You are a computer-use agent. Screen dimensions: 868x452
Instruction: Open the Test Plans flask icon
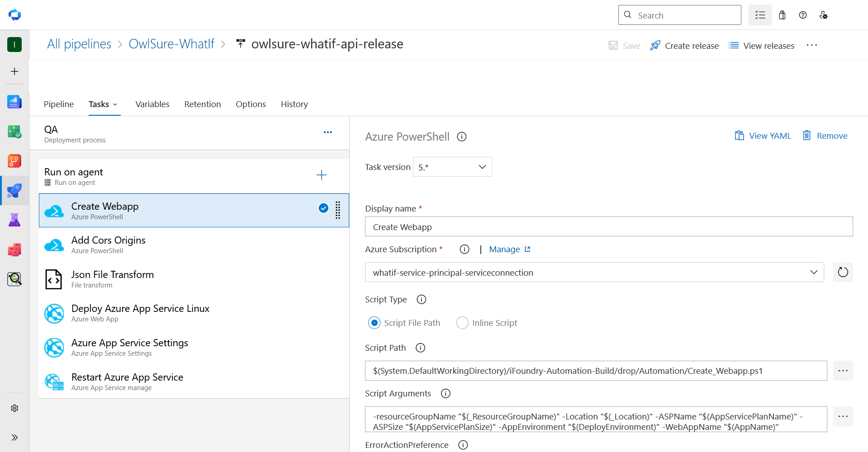click(x=14, y=220)
